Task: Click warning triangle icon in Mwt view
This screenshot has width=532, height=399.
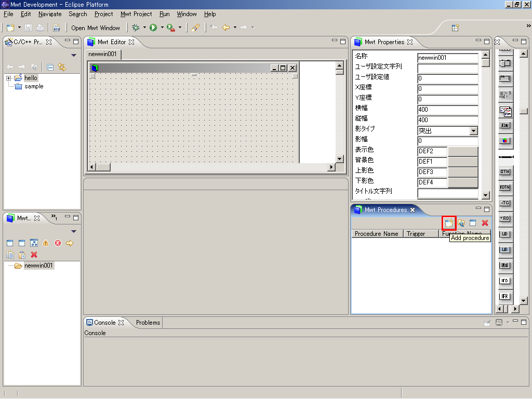Action: click(x=46, y=243)
